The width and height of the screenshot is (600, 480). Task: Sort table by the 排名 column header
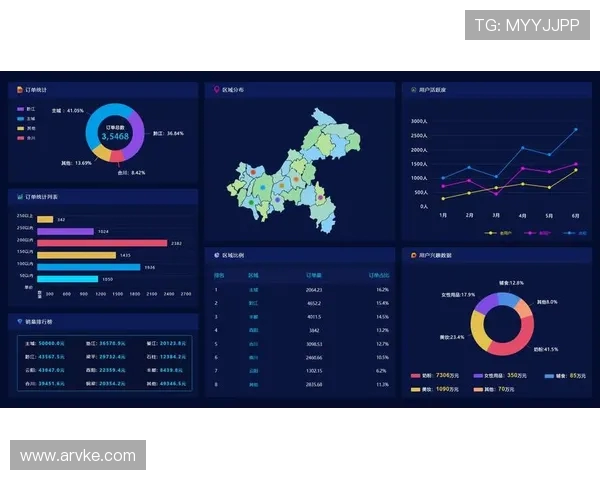coord(219,274)
